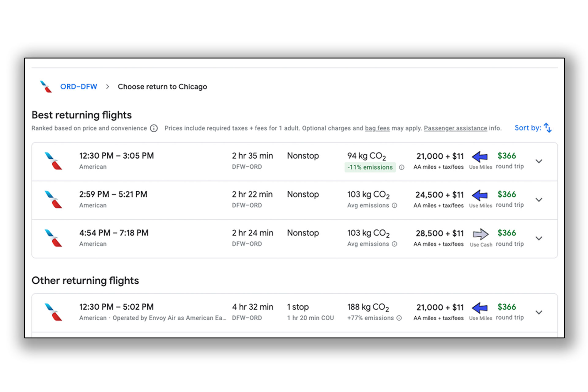The width and height of the screenshot is (588, 392).
Task: Click Avg emissions info icon on 4:54 PM flight
Action: 394,244
